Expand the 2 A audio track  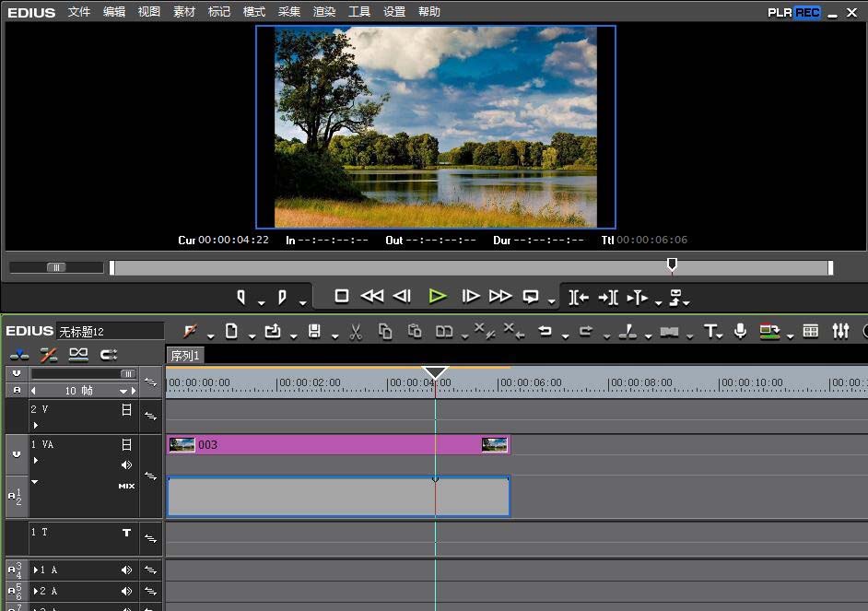pos(35,591)
